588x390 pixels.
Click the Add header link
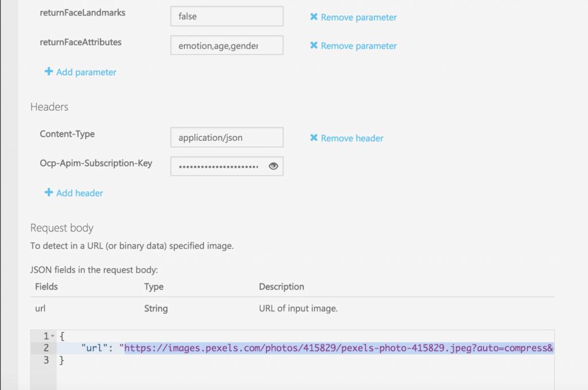pyautogui.click(x=79, y=193)
